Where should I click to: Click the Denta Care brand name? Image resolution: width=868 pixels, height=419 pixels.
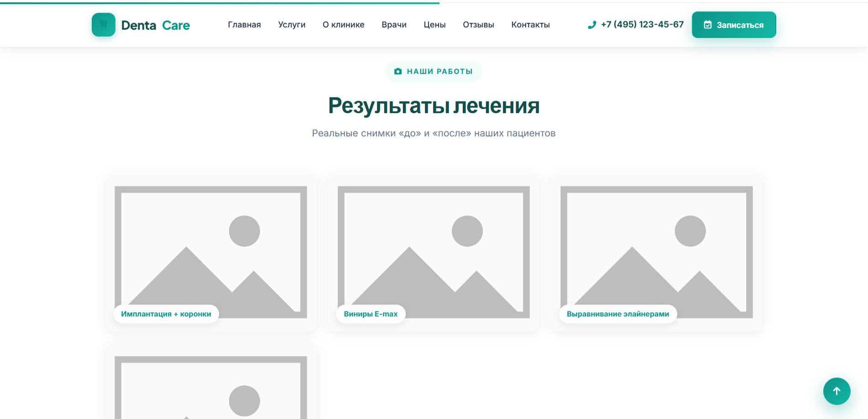[x=156, y=25]
